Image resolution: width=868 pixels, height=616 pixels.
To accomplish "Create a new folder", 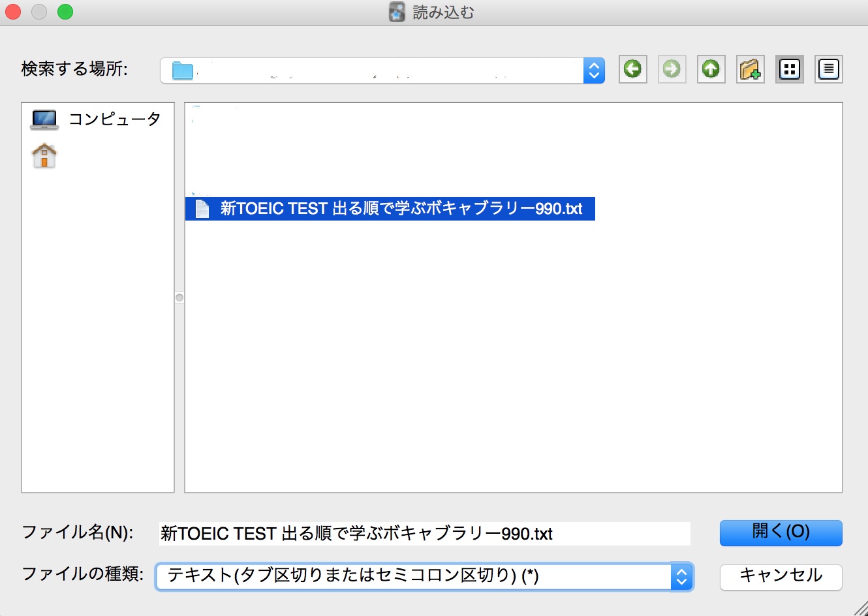I will click(x=750, y=69).
